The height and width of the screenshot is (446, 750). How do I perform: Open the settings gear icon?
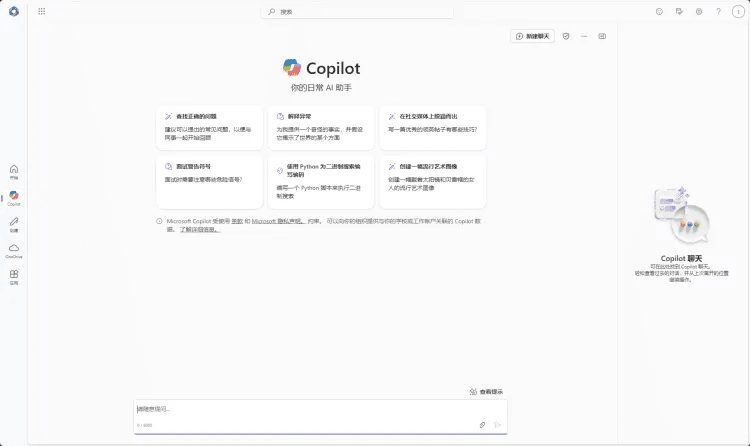[x=699, y=11]
